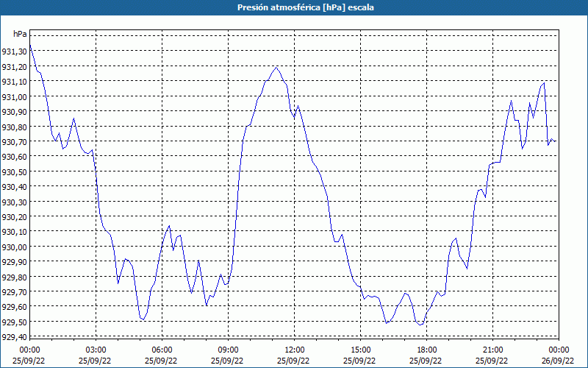The width and height of the screenshot is (588, 368).
Task: Click the 929,70 y-axis value
Action: click(x=14, y=291)
